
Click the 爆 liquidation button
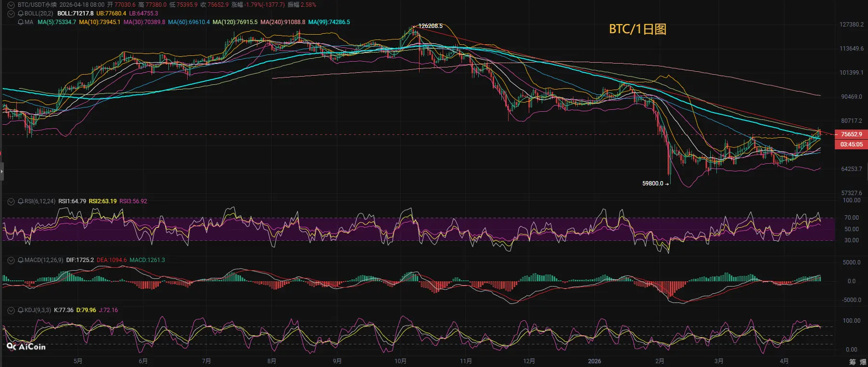pos(863,362)
